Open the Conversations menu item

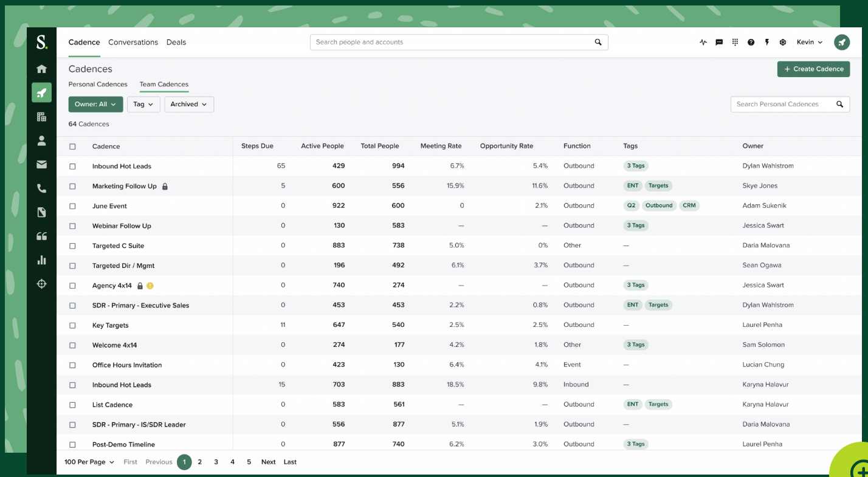click(x=133, y=42)
